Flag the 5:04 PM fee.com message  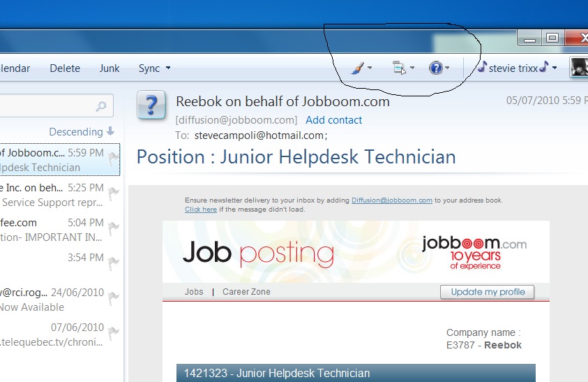pos(113,229)
